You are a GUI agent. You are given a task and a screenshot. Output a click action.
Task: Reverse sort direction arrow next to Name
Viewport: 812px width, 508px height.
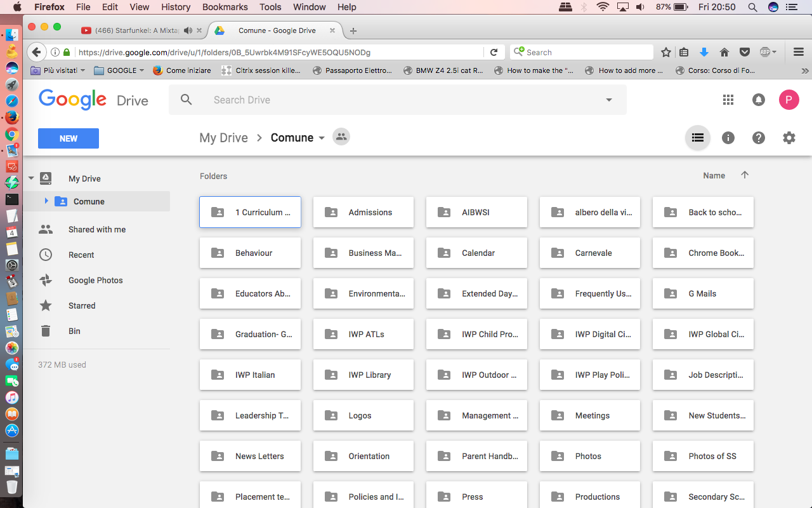point(745,175)
